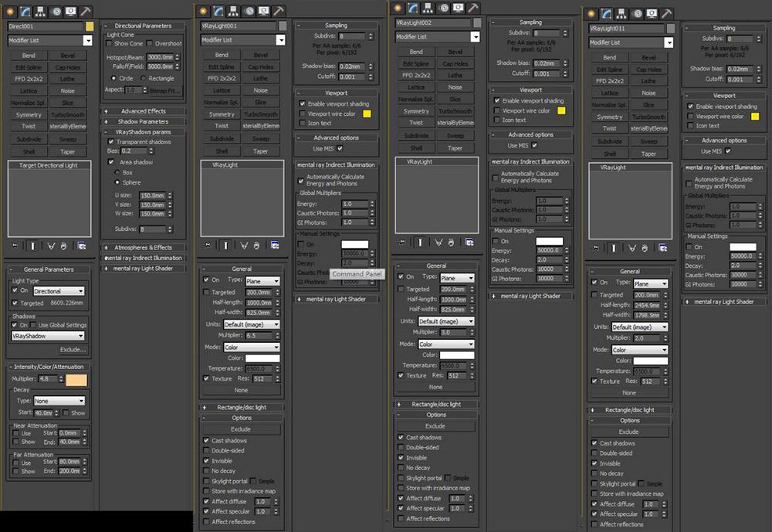The image size is (772, 532).
Task: Click Make Unique icon in VRayLight002 panel
Action: 438,242
